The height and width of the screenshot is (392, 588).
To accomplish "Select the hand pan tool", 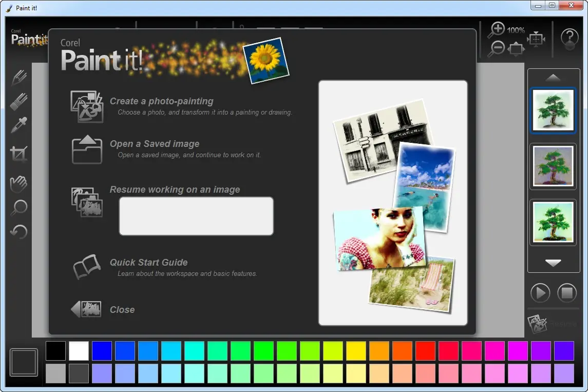I will pos(18,183).
